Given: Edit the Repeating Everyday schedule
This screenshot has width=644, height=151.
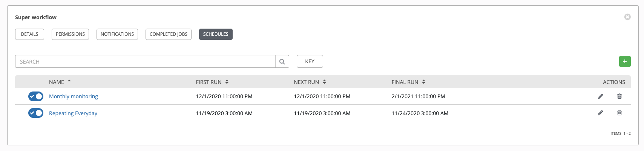Looking at the screenshot, I should [600, 113].
